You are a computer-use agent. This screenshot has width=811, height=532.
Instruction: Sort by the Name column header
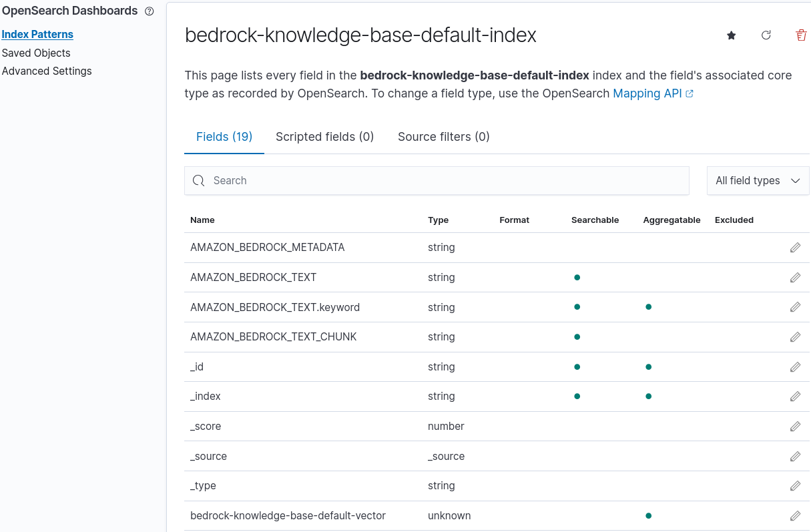click(x=202, y=220)
